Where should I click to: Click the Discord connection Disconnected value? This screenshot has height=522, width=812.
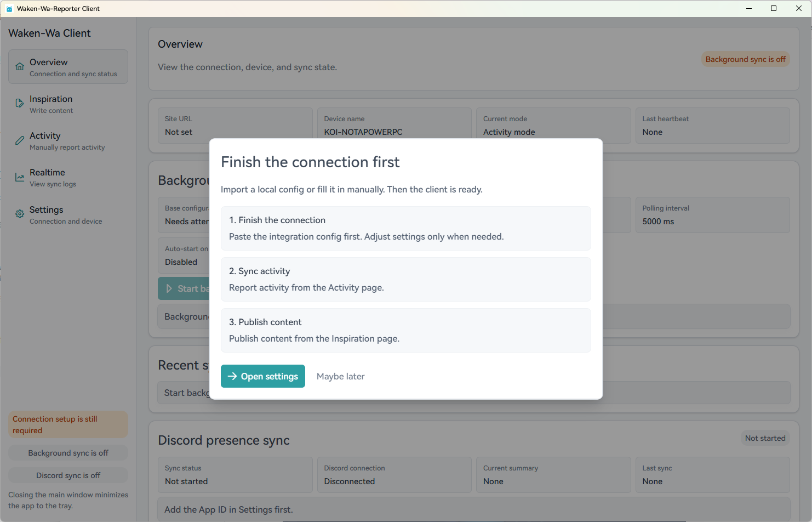pyautogui.click(x=350, y=481)
